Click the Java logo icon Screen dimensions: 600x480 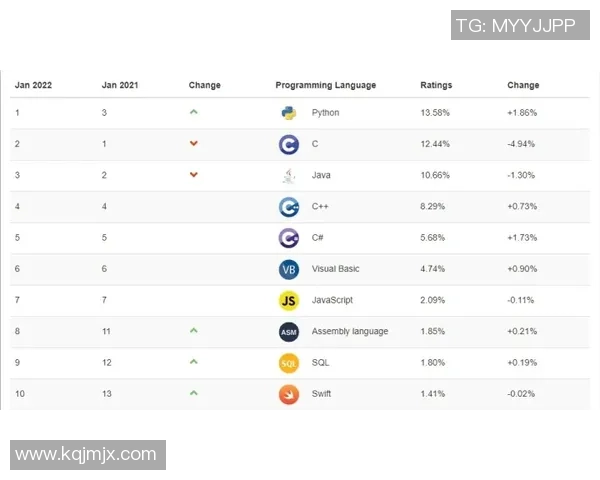(x=289, y=176)
